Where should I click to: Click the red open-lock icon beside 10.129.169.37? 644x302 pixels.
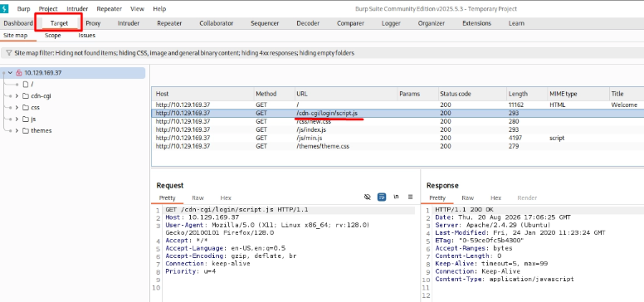coord(19,73)
